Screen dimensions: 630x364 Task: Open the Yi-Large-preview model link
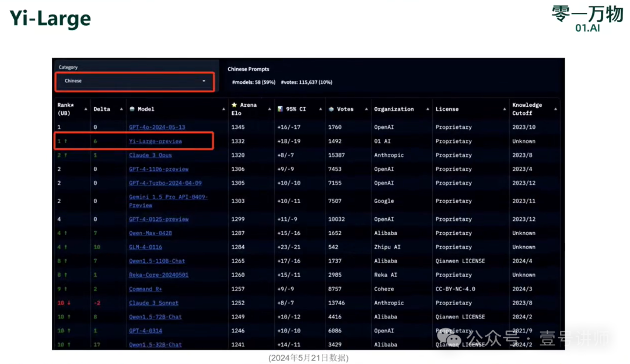[x=155, y=141]
